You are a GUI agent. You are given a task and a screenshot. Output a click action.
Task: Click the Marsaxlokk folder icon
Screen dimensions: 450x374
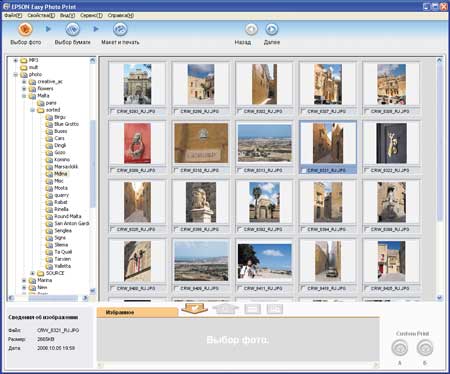coord(49,167)
